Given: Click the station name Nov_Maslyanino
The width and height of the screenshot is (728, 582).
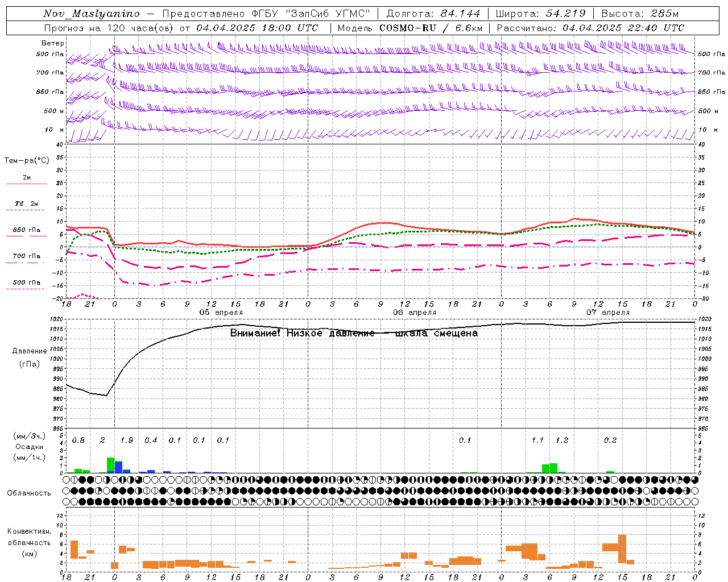Looking at the screenshot, I should tap(92, 14).
